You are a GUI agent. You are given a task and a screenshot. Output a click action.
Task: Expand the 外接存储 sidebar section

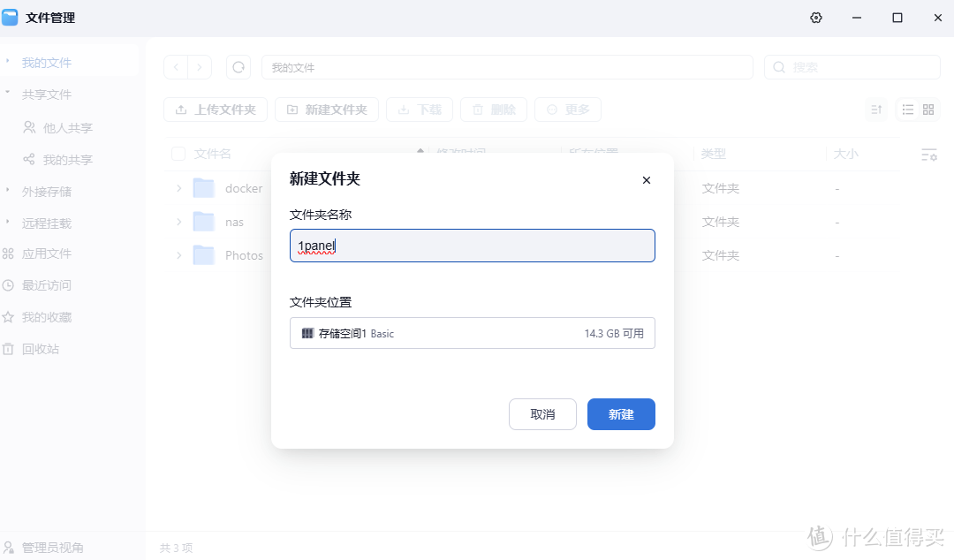click(x=7, y=190)
